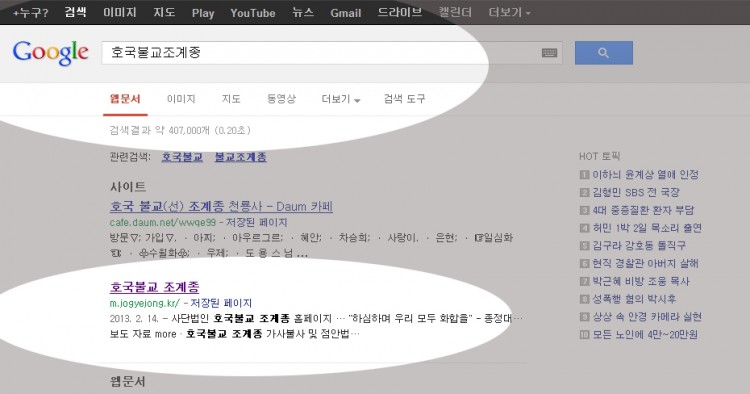Expand 더보기 dropdown under search box
750x394 pixels.
click(341, 99)
